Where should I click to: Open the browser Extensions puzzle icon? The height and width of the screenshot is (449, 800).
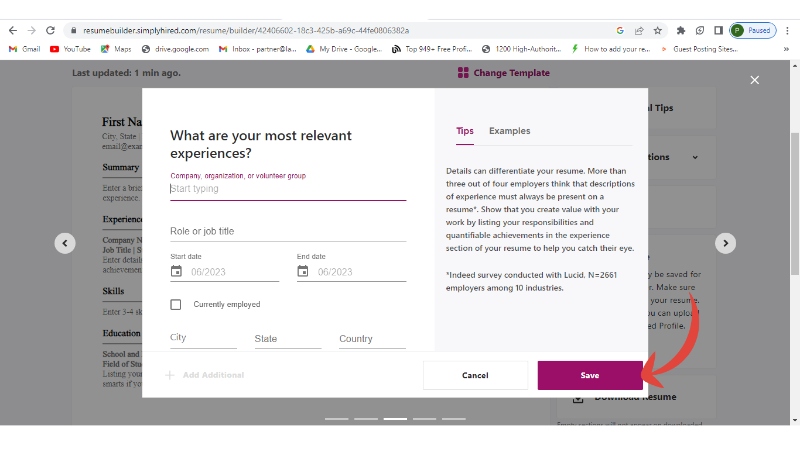click(x=681, y=31)
